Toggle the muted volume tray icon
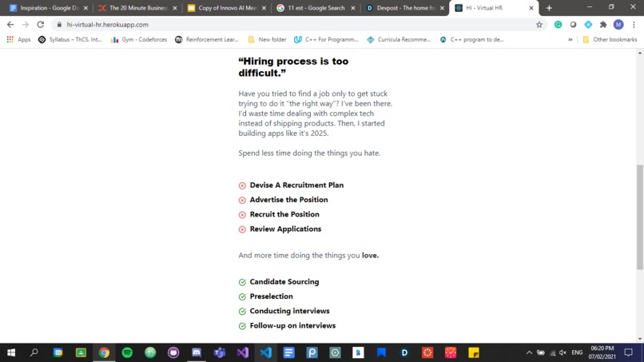The height and width of the screenshot is (362, 644). 563,352
